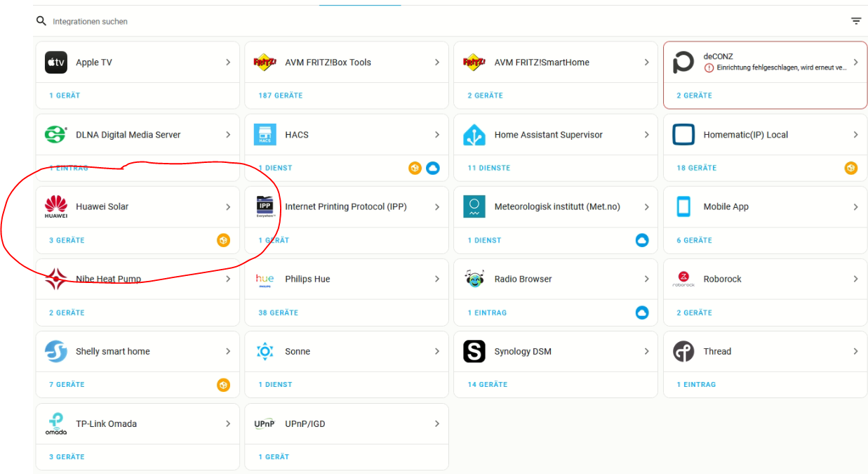Click the DLNA Digital Media Server logo
This screenshot has height=474, width=868.
click(x=56, y=135)
